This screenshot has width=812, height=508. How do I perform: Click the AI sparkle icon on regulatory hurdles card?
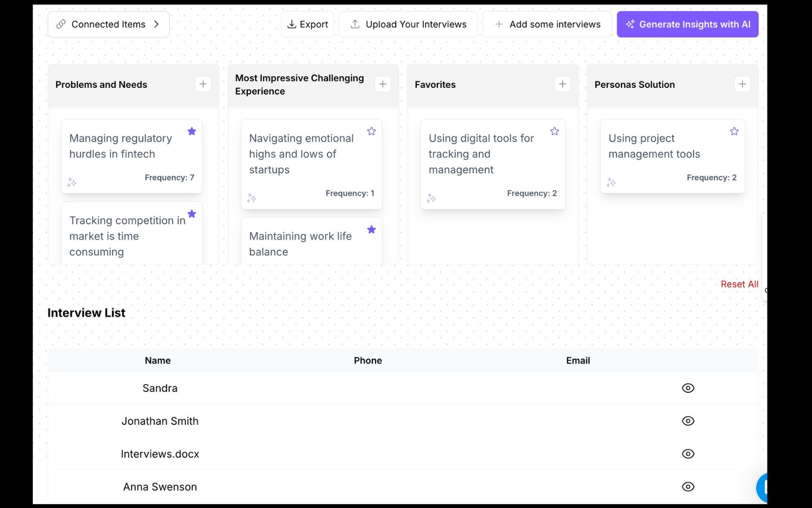point(72,183)
